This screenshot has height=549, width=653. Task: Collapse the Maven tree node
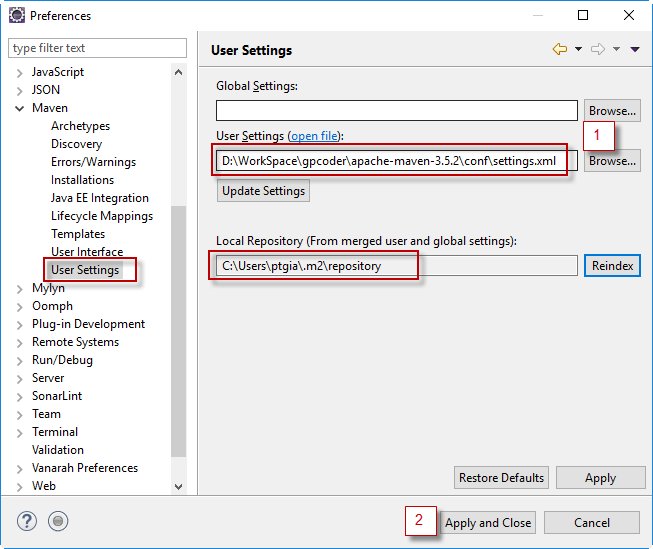(20, 108)
